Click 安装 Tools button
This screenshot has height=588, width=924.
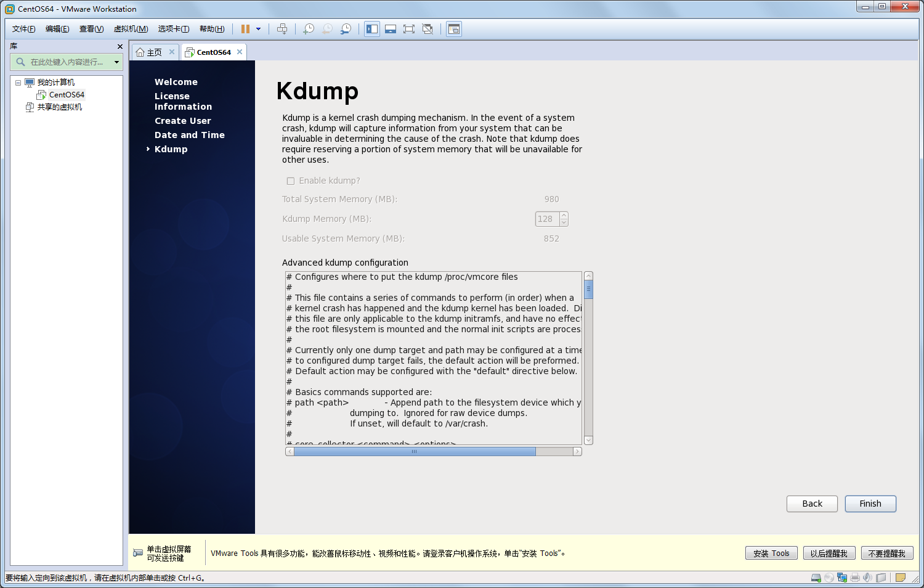click(771, 553)
